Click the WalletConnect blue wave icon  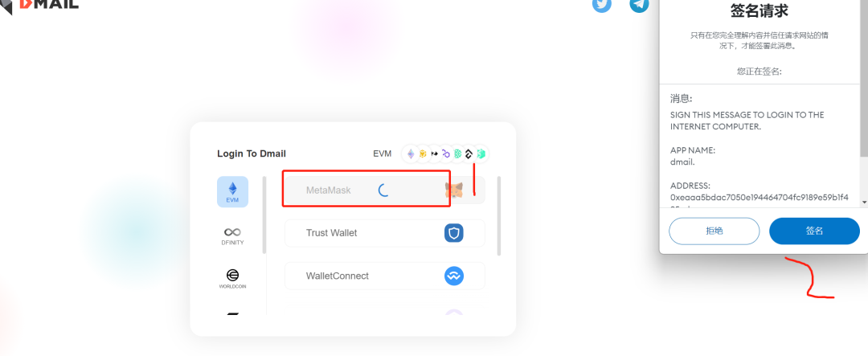click(454, 276)
